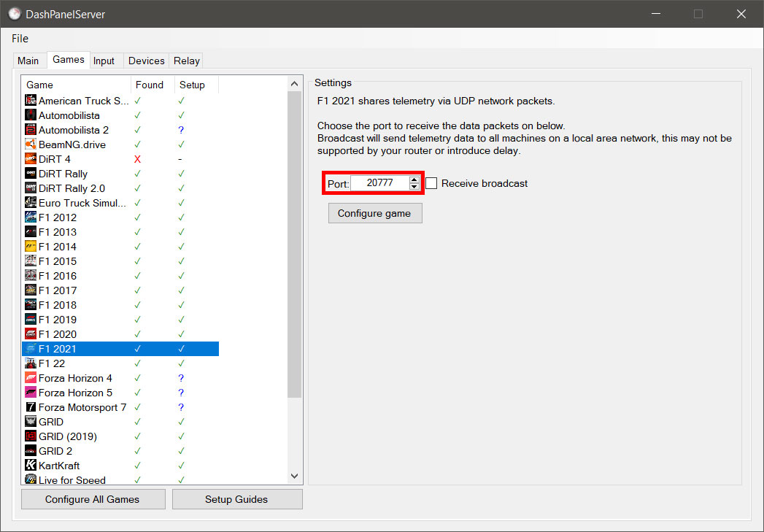Click the DiRT Rally 2.0 game icon
This screenshot has width=764, height=532.
point(31,188)
